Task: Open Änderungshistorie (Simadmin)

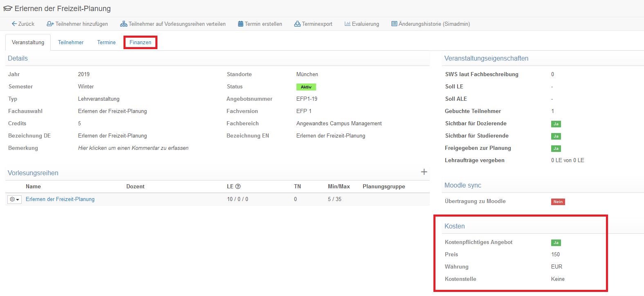Action: 431,24
